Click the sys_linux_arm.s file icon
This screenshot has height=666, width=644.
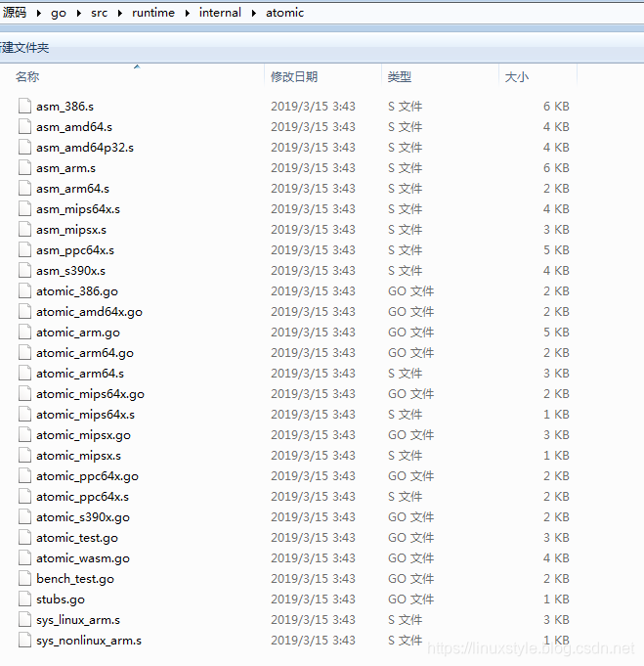(x=25, y=619)
